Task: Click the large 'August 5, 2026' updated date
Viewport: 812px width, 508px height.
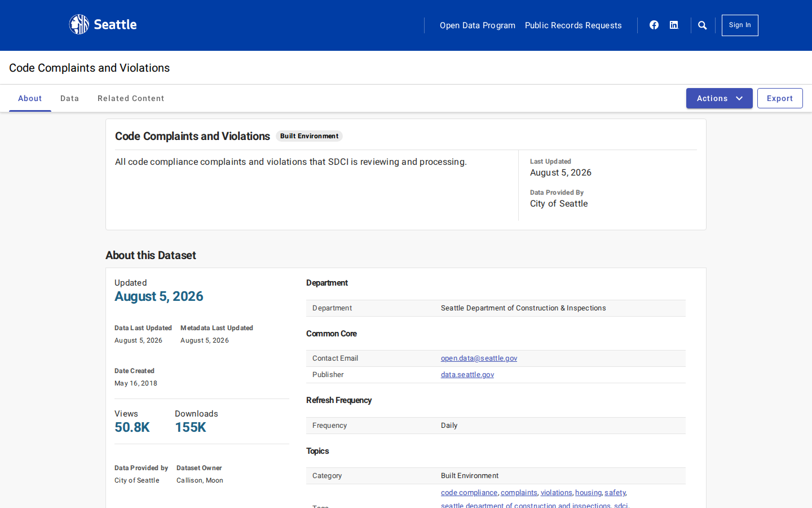Action: (159, 296)
